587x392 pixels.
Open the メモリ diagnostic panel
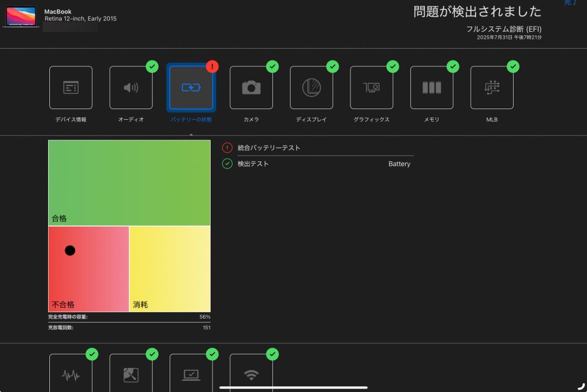pyautogui.click(x=432, y=87)
